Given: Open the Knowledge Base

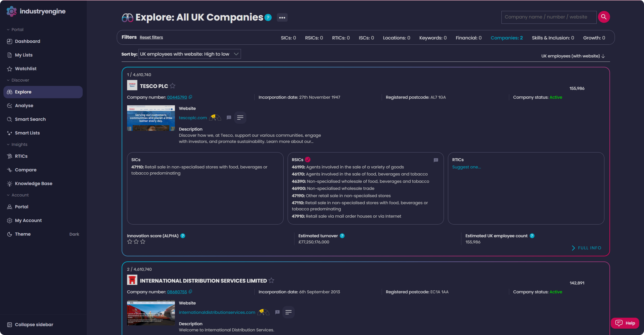Looking at the screenshot, I should tap(43, 183).
